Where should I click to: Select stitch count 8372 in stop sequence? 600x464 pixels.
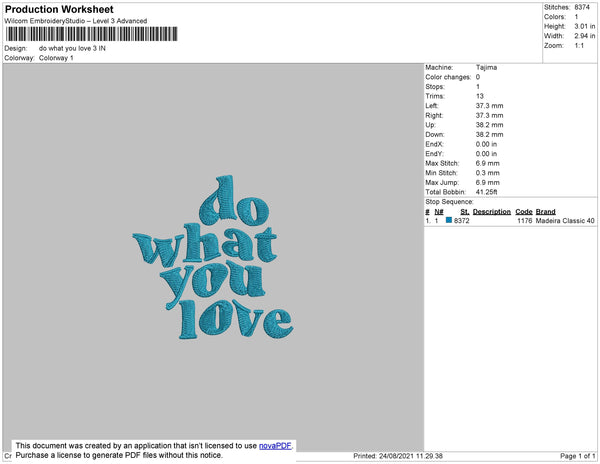click(461, 221)
